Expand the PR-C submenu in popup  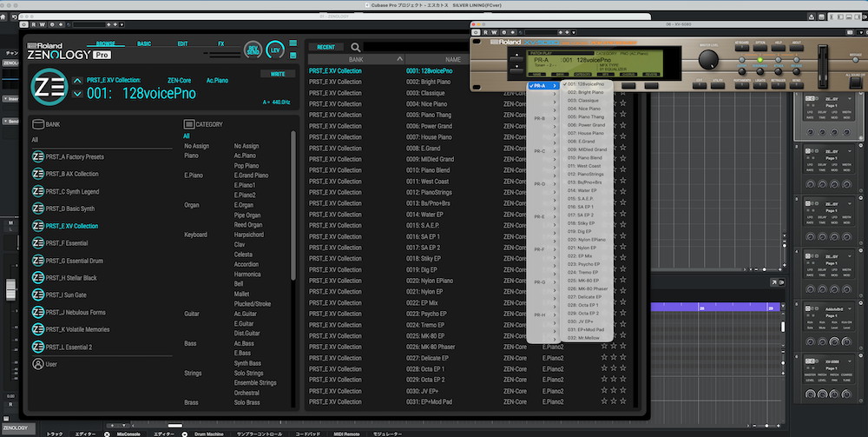click(x=542, y=151)
